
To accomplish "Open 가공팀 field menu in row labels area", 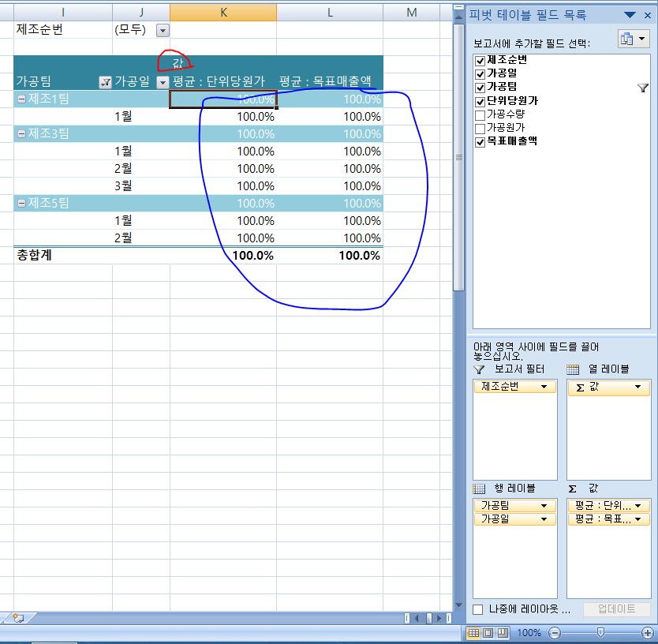I will (544, 505).
